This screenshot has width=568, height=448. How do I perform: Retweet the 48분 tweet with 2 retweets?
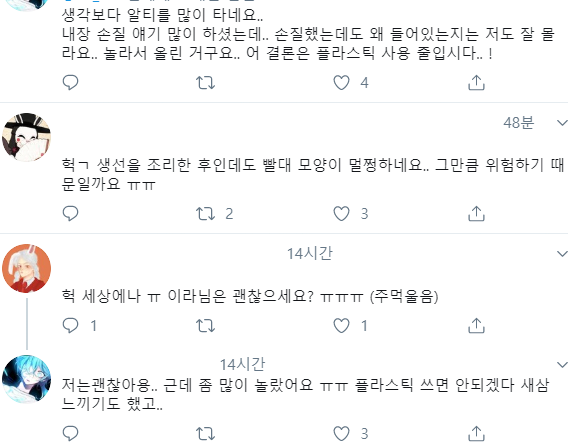point(205,214)
